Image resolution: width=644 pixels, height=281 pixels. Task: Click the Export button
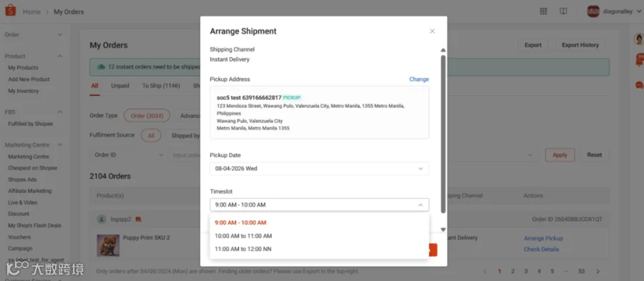coord(532,45)
